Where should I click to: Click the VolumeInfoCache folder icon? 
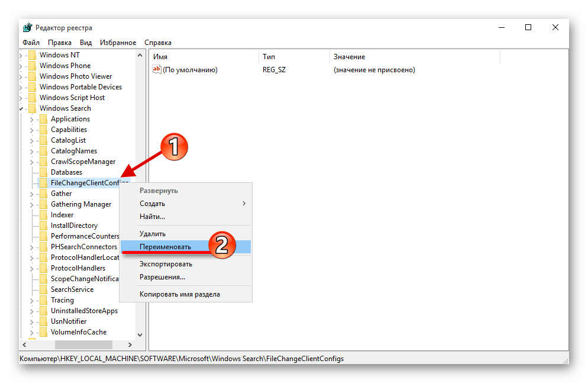click(43, 332)
